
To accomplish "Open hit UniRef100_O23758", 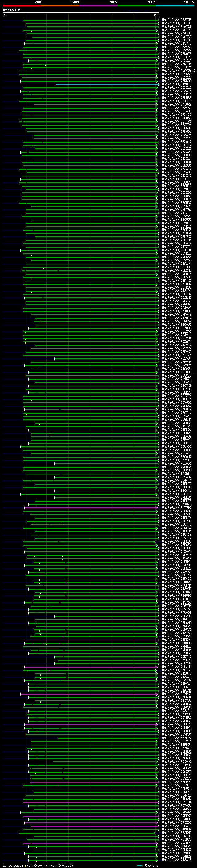I will point(177,20).
